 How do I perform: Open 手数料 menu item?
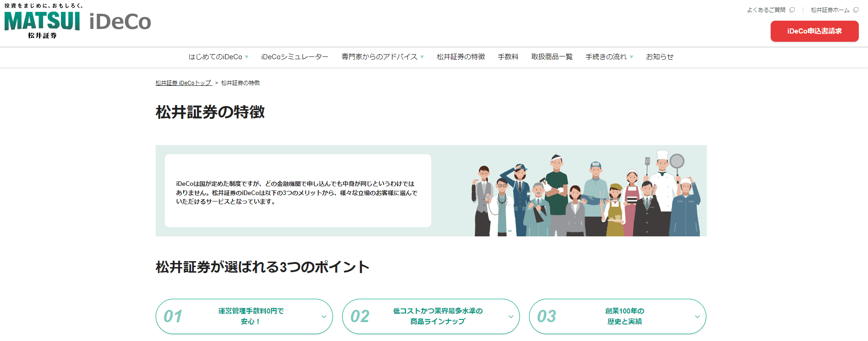(508, 57)
